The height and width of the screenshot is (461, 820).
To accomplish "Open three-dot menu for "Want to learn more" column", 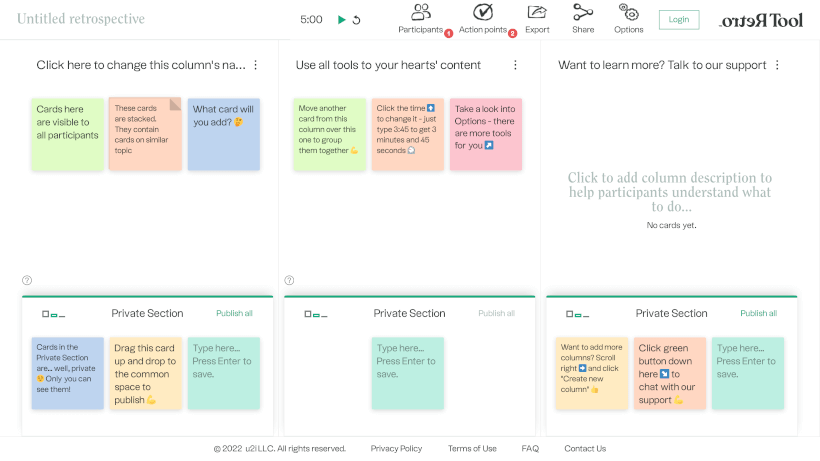I will point(777,65).
